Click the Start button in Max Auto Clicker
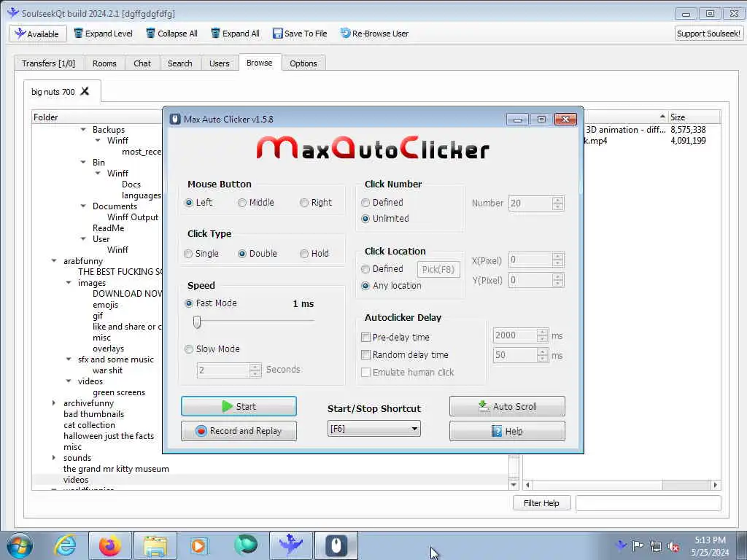The width and height of the screenshot is (747, 560). tap(239, 406)
